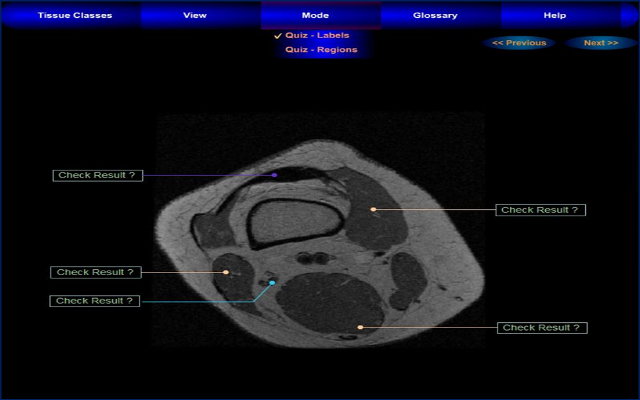Open the Tissue Classes menu
Image resolution: width=640 pixels, height=400 pixels.
point(75,15)
